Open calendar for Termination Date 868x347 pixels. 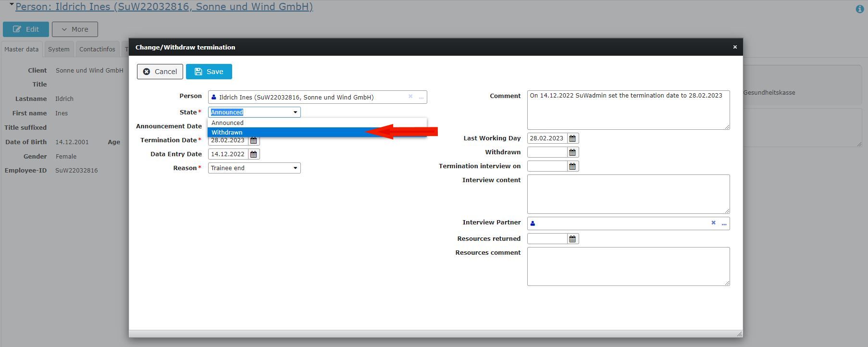coord(254,140)
